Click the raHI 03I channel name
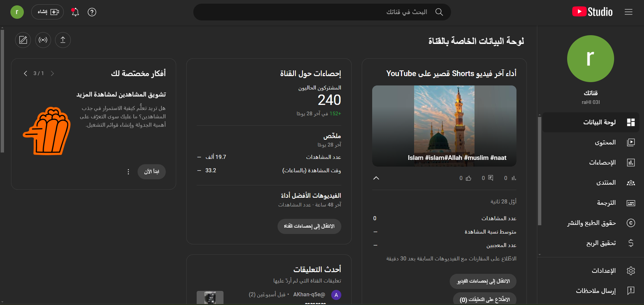This screenshot has width=644, height=305. pos(591,102)
